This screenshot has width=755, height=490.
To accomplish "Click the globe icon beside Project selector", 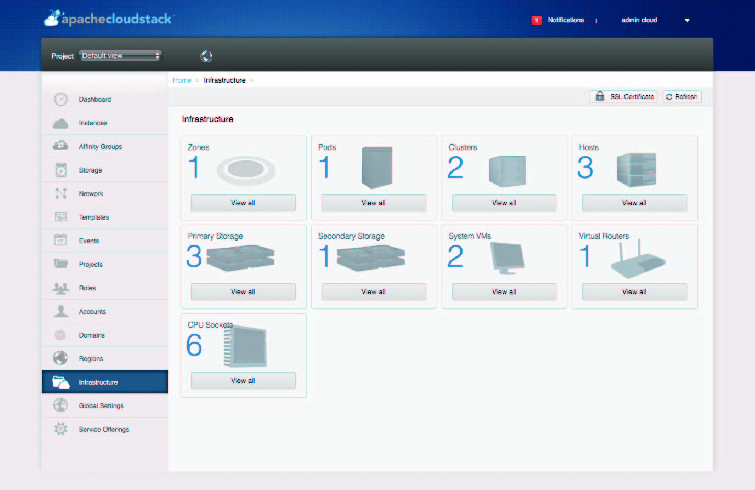I will [206, 56].
